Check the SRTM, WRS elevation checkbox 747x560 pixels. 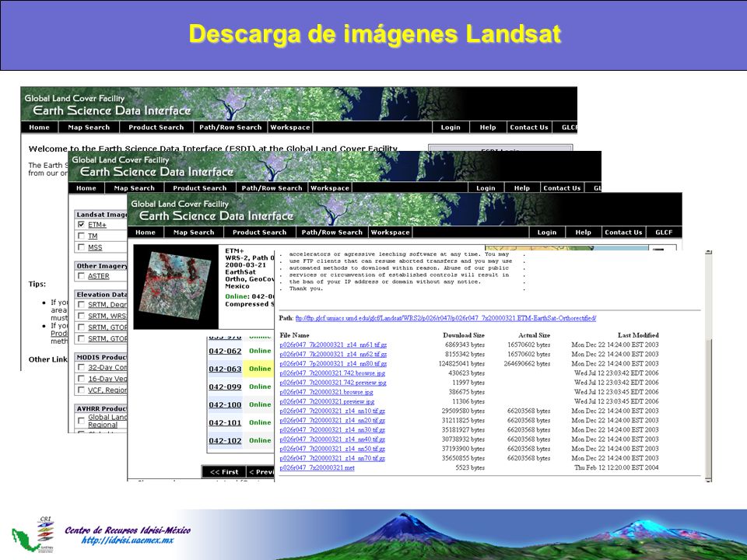tap(81, 316)
